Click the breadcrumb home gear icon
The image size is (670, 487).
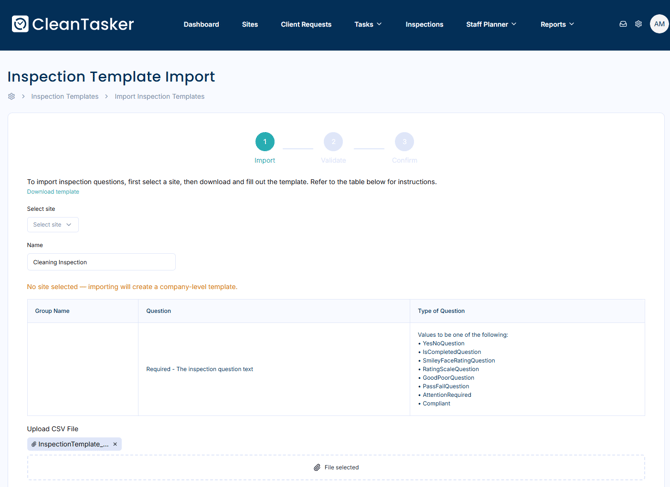(x=12, y=97)
